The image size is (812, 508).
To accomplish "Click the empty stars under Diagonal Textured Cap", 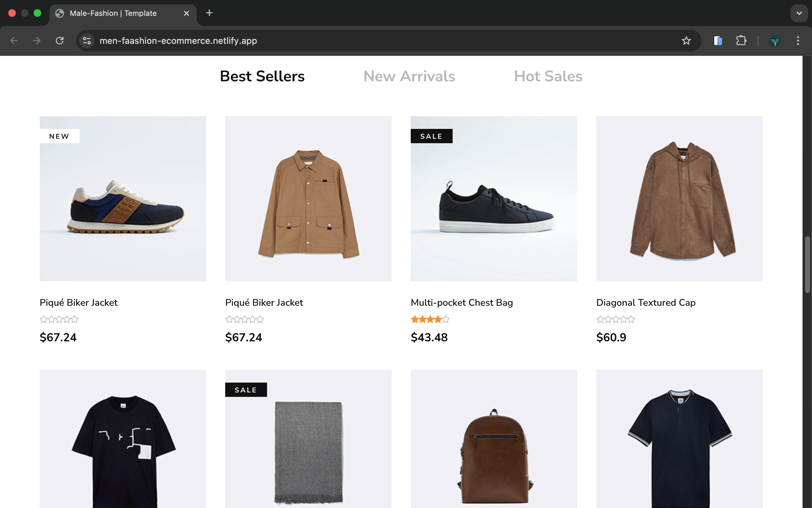I will pos(616,319).
